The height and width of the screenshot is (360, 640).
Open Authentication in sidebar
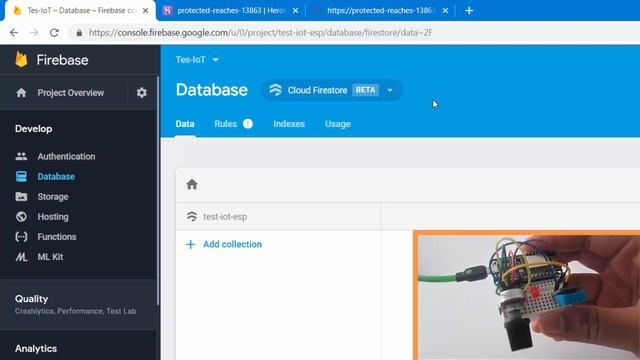tap(66, 156)
